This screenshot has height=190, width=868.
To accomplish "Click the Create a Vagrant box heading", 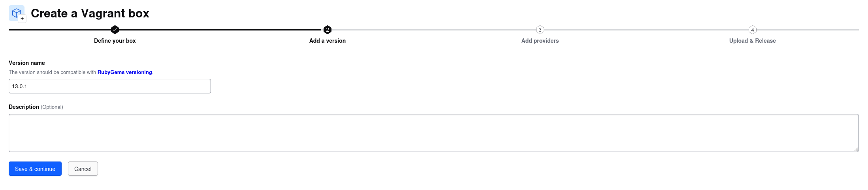I will [90, 13].
